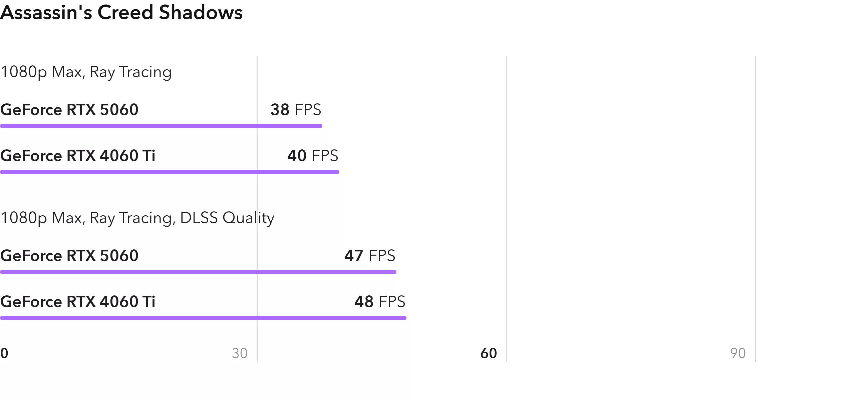868x400 pixels.
Task: Click the 30 axis label
Action: click(x=240, y=353)
